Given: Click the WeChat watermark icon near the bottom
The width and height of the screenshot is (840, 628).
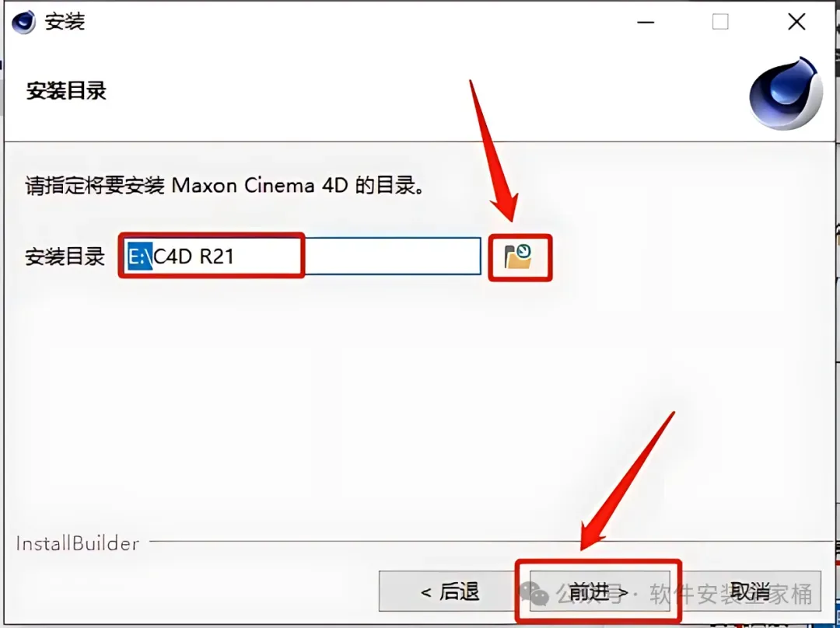Looking at the screenshot, I should [x=534, y=594].
